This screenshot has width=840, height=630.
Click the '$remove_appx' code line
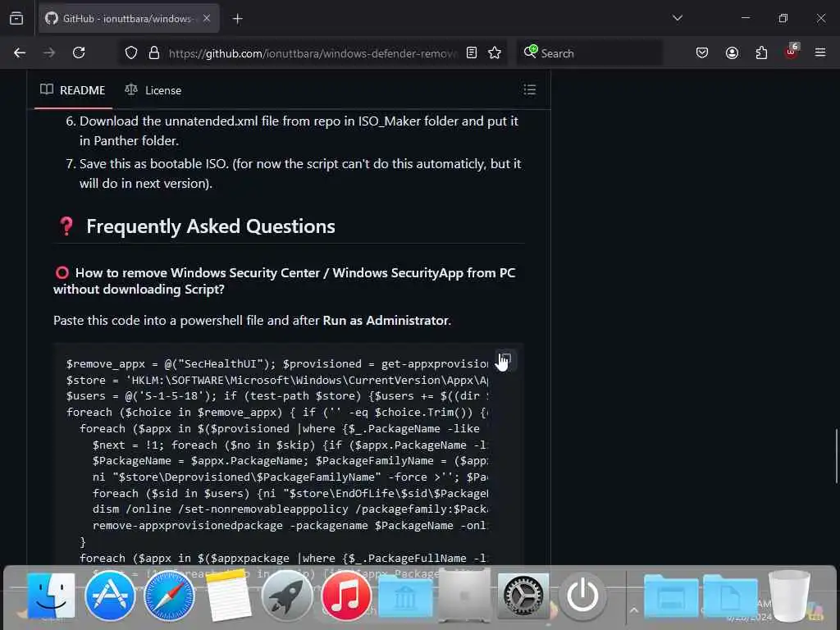point(277,363)
